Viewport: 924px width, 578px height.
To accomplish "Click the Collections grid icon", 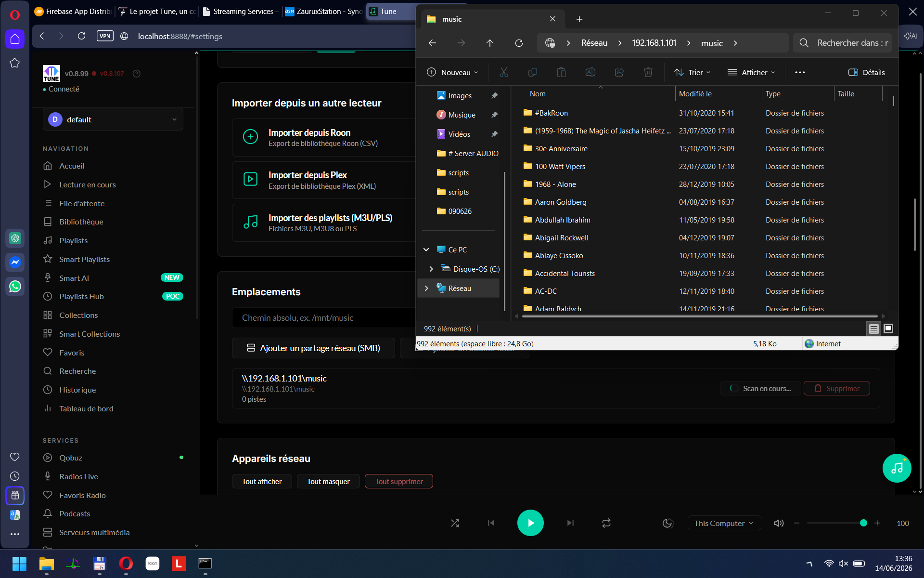I will point(48,315).
